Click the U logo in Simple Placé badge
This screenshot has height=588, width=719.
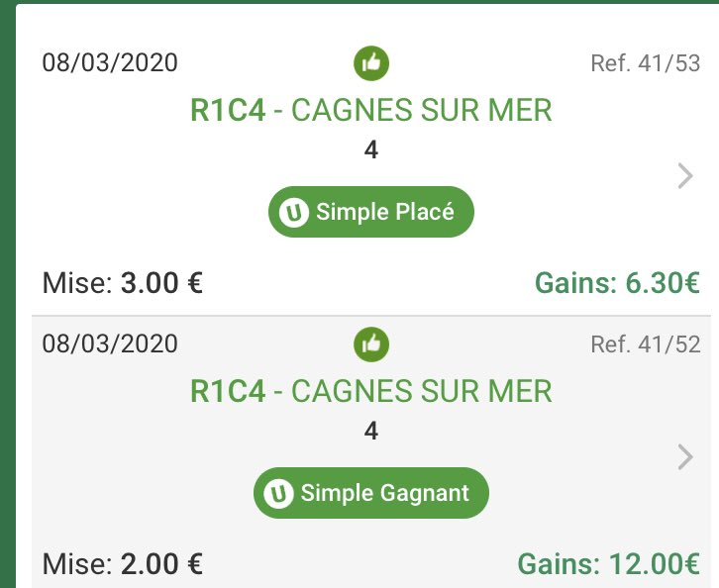(x=294, y=213)
